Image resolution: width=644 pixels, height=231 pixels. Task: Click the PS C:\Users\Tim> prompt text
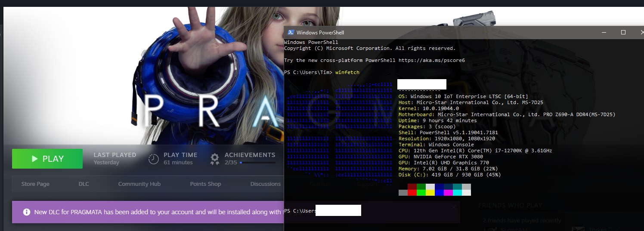click(x=308, y=72)
